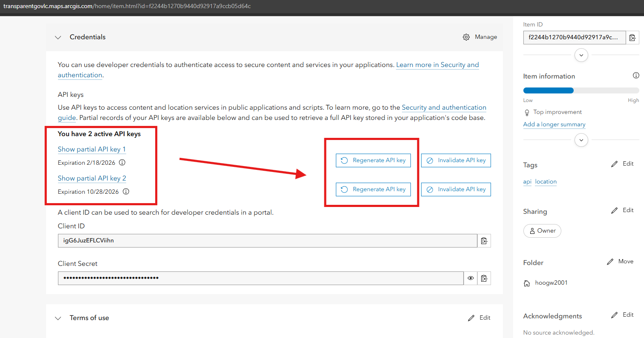Open Show partial API key 1 link

click(92, 149)
